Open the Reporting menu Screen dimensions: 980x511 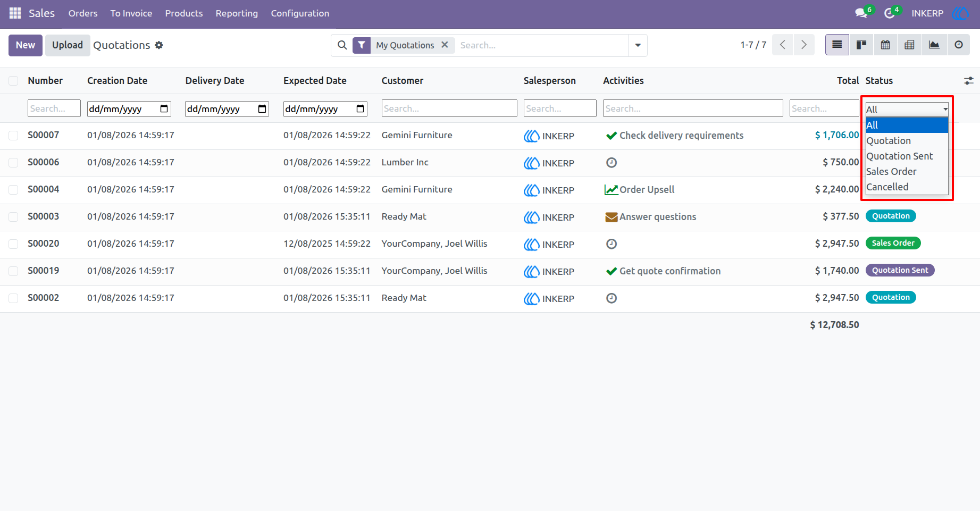pyautogui.click(x=237, y=13)
